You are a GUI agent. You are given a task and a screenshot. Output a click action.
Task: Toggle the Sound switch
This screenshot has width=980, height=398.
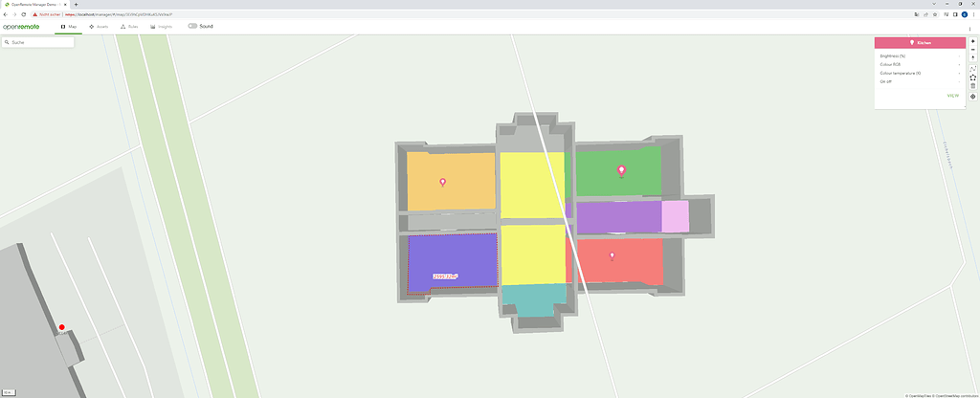pos(192,26)
